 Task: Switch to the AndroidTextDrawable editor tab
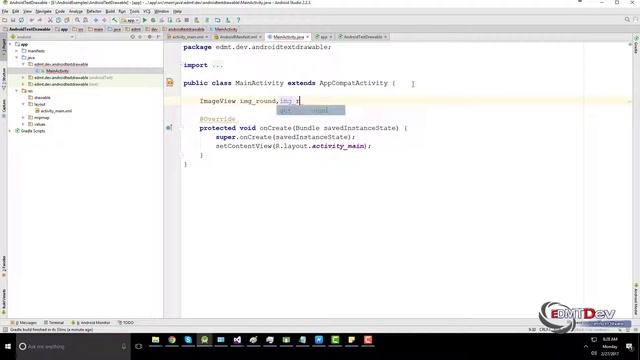pyautogui.click(x=362, y=37)
